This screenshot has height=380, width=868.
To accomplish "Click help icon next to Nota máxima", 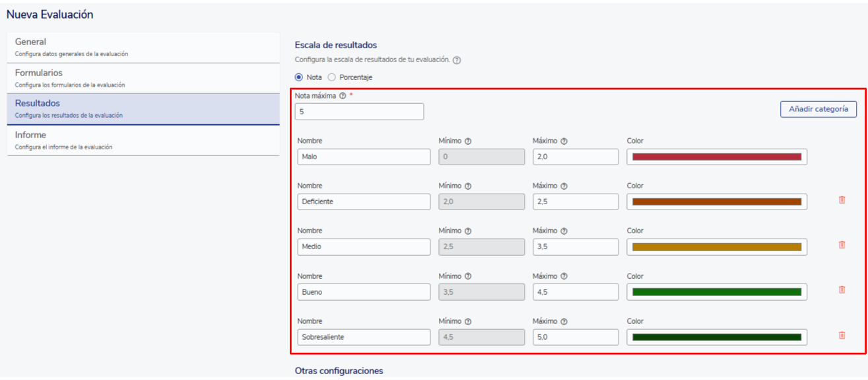I will [343, 96].
